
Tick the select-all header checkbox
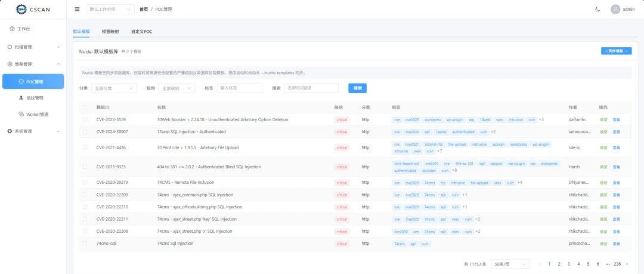point(85,107)
